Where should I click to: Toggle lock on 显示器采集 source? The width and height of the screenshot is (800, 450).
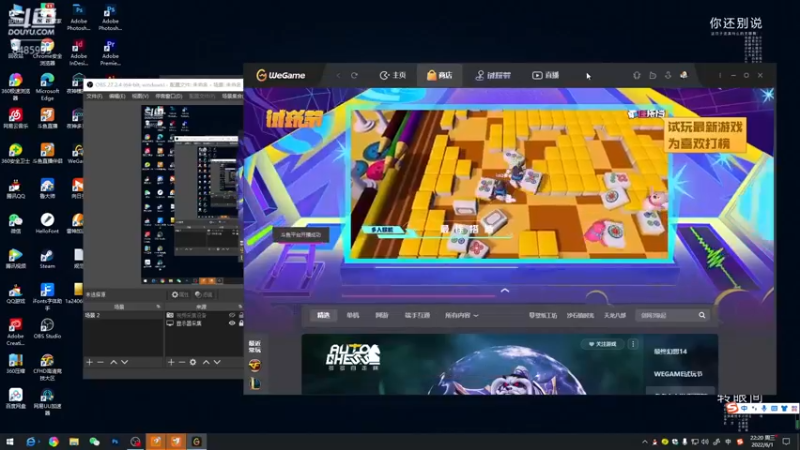[x=241, y=323]
